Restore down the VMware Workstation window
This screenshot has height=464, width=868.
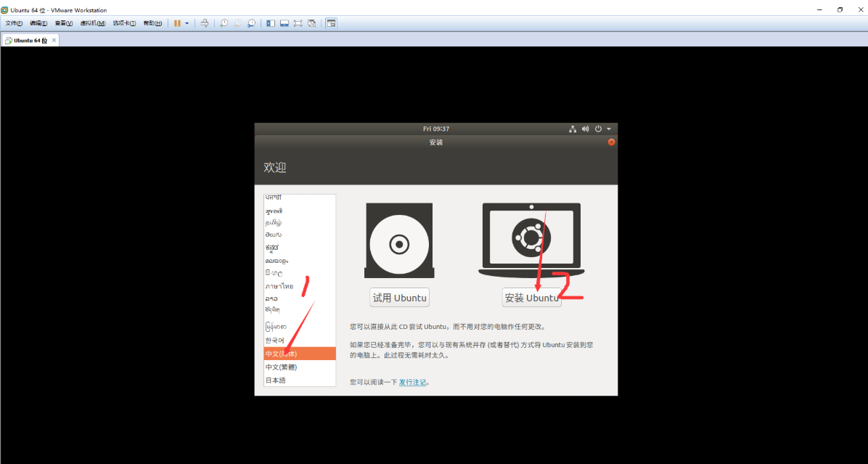840,10
